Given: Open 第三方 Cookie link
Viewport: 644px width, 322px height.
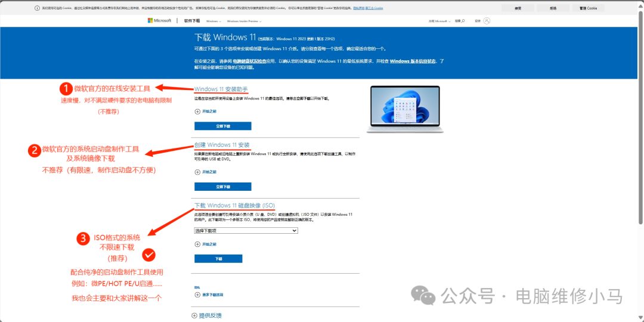Looking at the screenshot, I should point(374,8).
